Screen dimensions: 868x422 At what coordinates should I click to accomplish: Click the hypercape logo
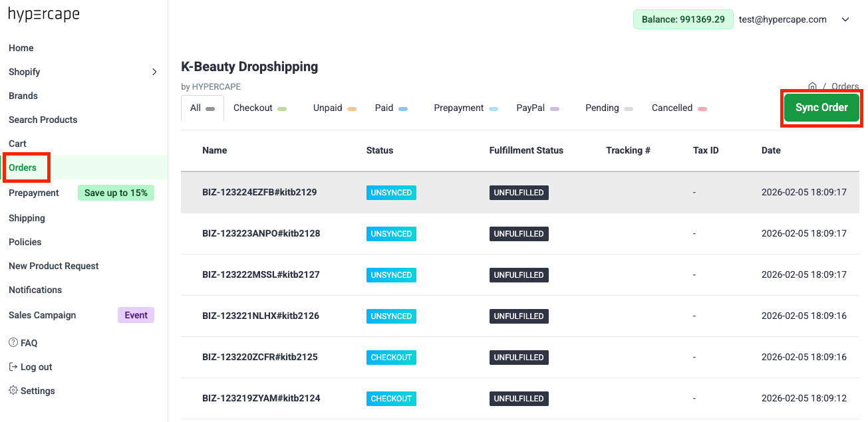[x=43, y=14]
